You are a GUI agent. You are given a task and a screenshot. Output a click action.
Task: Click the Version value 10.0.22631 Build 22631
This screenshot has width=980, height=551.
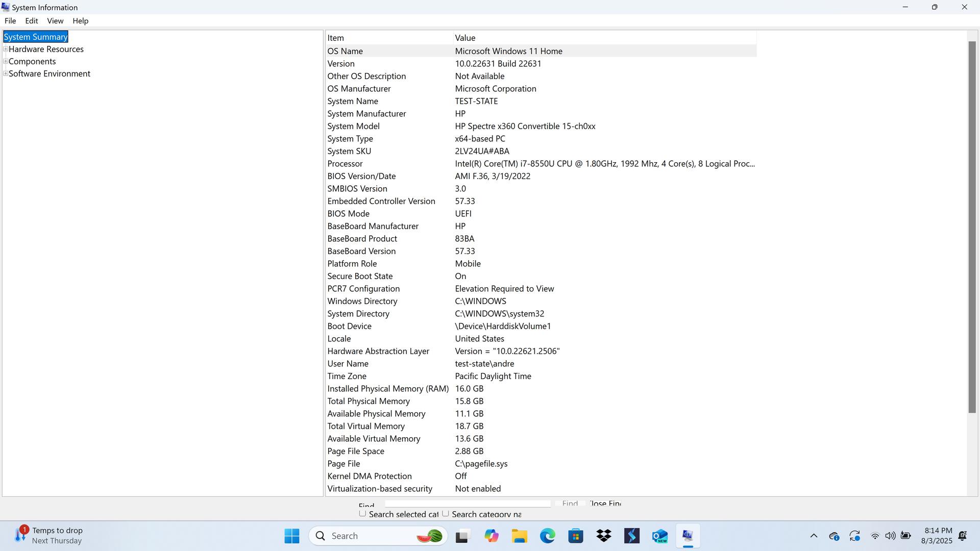click(x=498, y=64)
